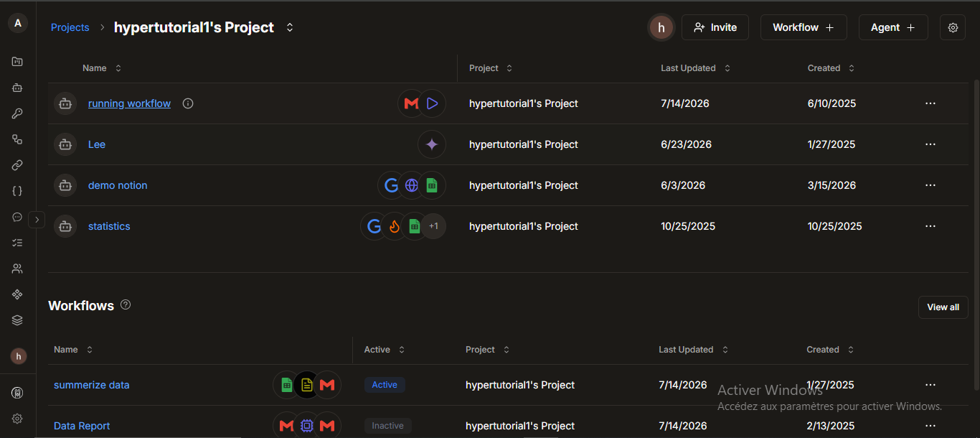980x438 pixels.
Task: Click the info icon beside running workflow
Action: (x=188, y=103)
